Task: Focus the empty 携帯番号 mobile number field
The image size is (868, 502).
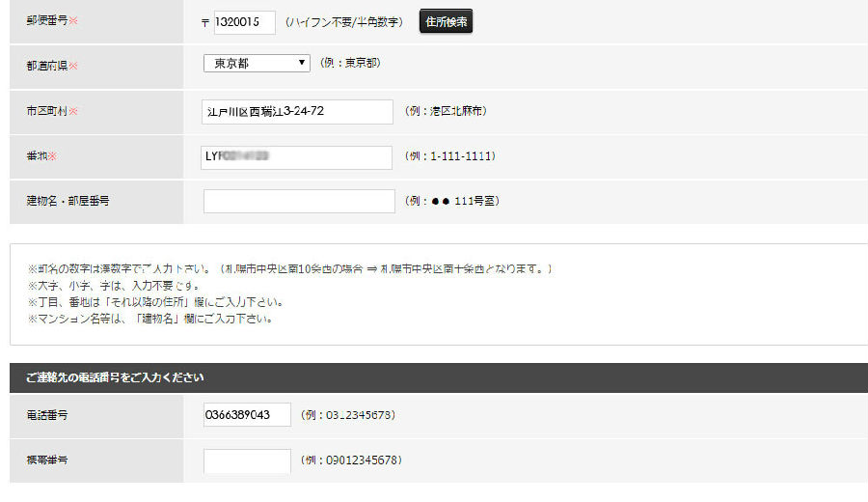Action: (247, 460)
